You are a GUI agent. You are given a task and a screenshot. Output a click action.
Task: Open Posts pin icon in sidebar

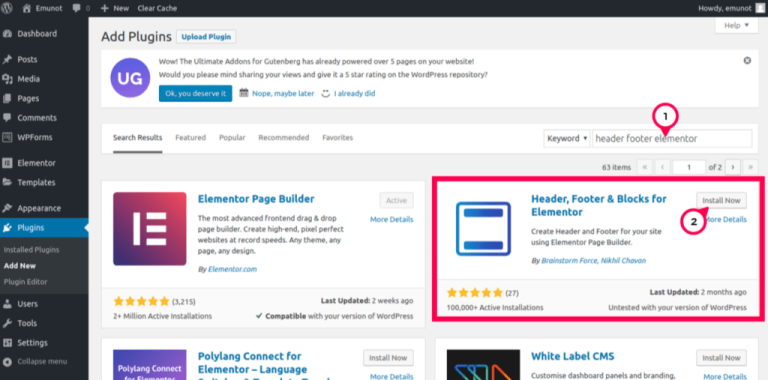(x=7, y=60)
